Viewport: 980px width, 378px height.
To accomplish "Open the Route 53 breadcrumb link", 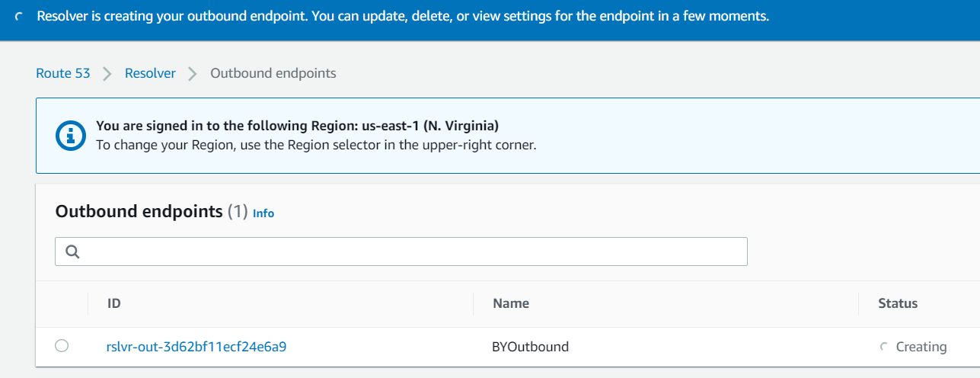I will (x=63, y=73).
